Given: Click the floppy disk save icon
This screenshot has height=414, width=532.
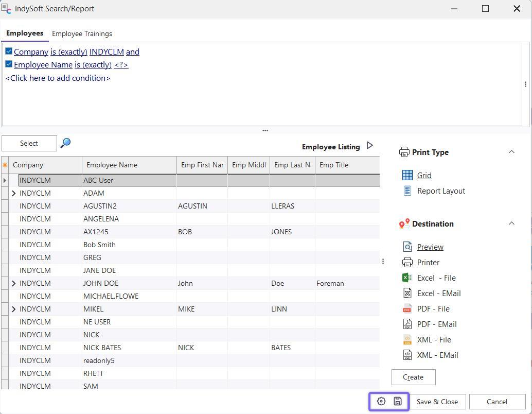Looking at the screenshot, I should click(x=398, y=402).
